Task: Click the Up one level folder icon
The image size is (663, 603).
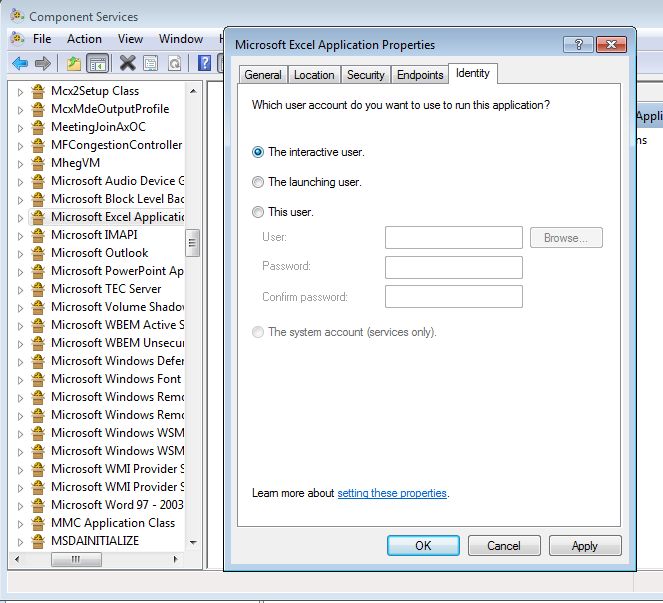Action: tap(74, 64)
